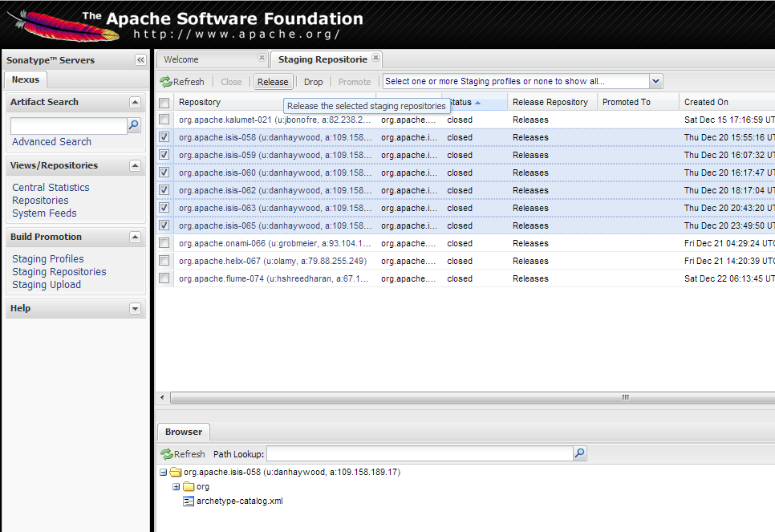Viewport: 775px width, 532px height.
Task: Open the Advanced Search link
Action: coord(51,142)
